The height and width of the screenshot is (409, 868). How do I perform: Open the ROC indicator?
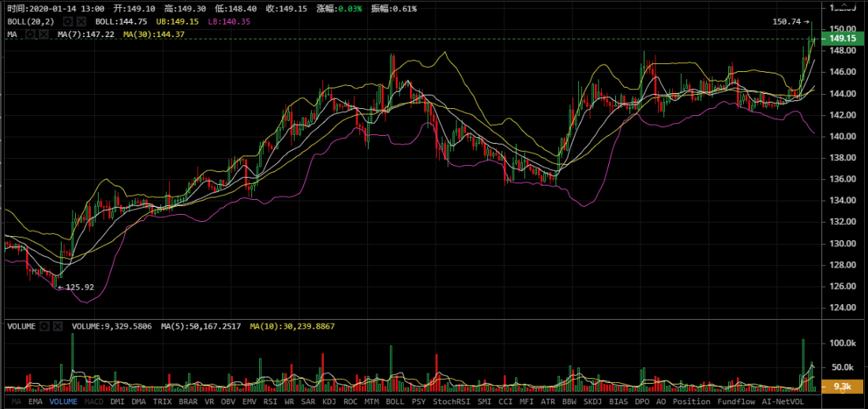351,402
